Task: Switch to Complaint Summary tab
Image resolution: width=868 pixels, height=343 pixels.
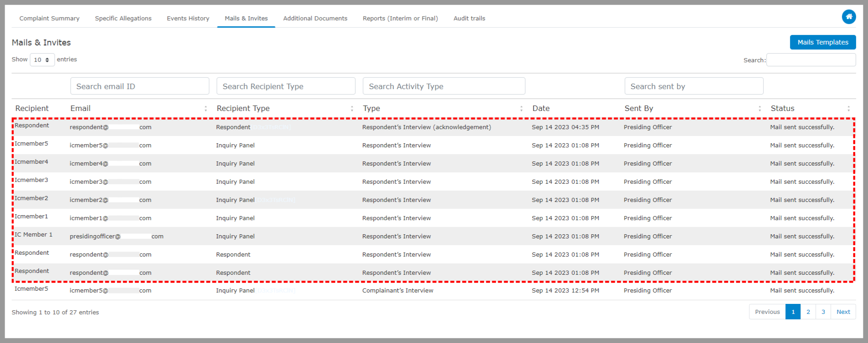Action: (49, 19)
